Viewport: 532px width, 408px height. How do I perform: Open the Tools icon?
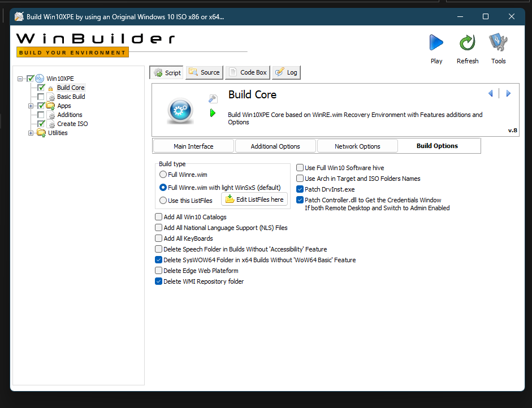(498, 42)
